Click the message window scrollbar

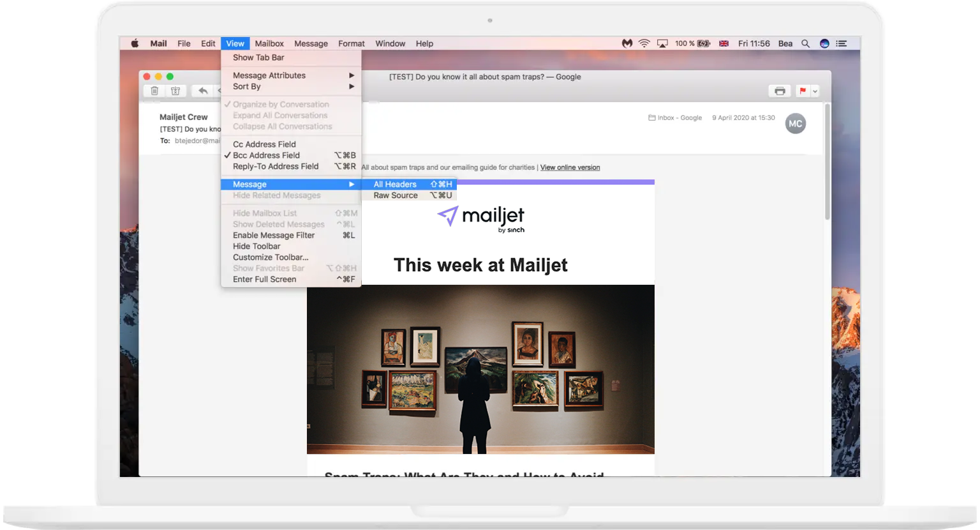coord(828,163)
